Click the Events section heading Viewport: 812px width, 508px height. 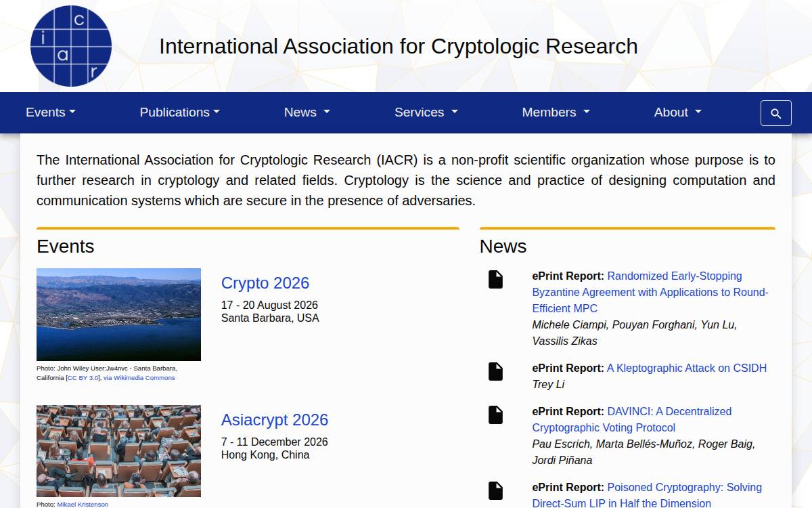[66, 246]
